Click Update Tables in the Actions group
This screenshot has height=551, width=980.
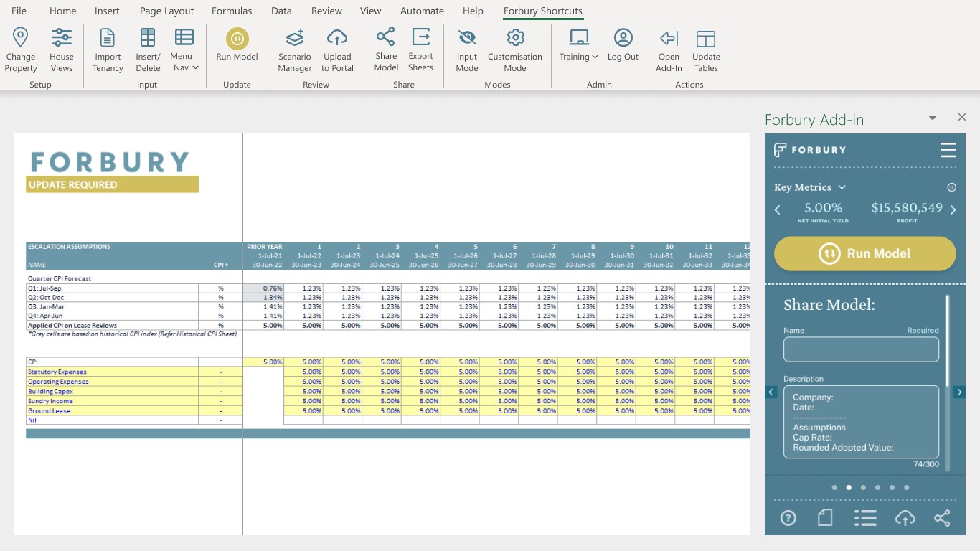pos(706,50)
